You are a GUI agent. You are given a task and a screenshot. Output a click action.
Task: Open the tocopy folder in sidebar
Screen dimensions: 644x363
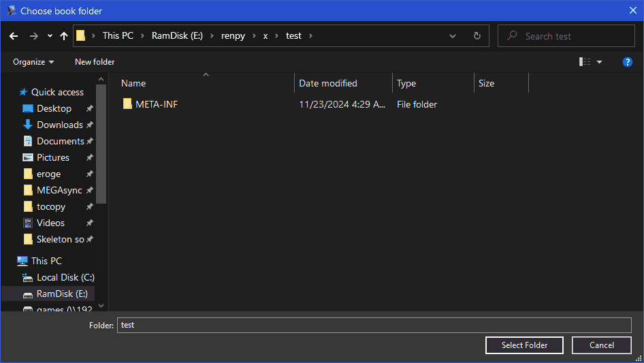[51, 206]
